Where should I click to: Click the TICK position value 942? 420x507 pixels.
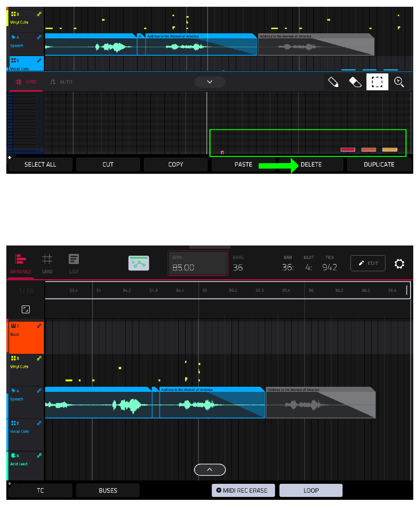(330, 267)
